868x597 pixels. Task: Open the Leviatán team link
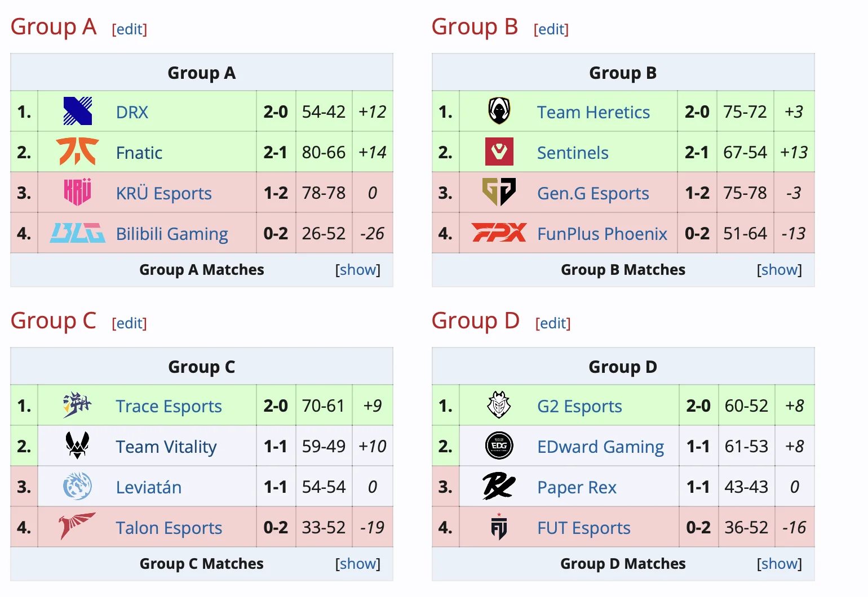point(148,487)
